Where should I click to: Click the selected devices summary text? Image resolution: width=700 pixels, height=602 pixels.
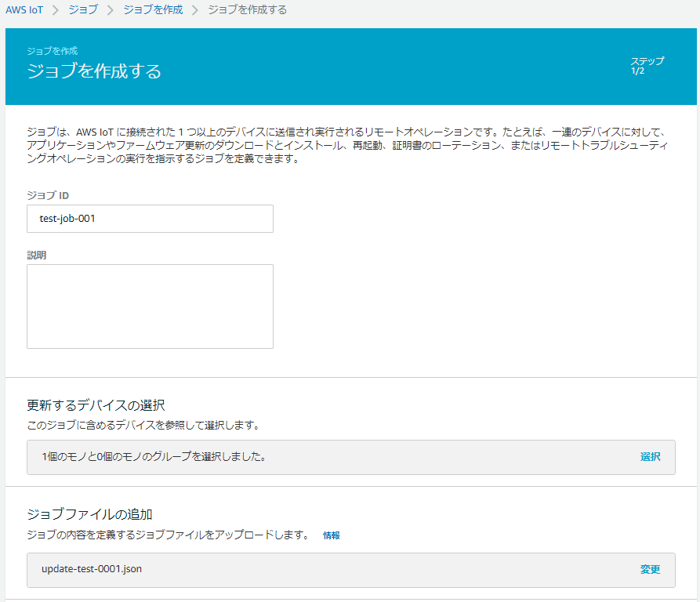tap(153, 457)
